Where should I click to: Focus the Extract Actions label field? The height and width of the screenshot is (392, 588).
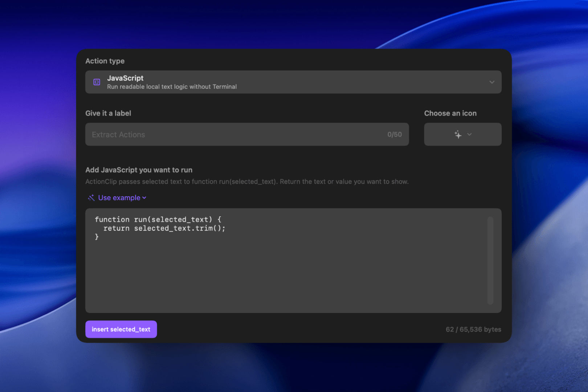247,134
